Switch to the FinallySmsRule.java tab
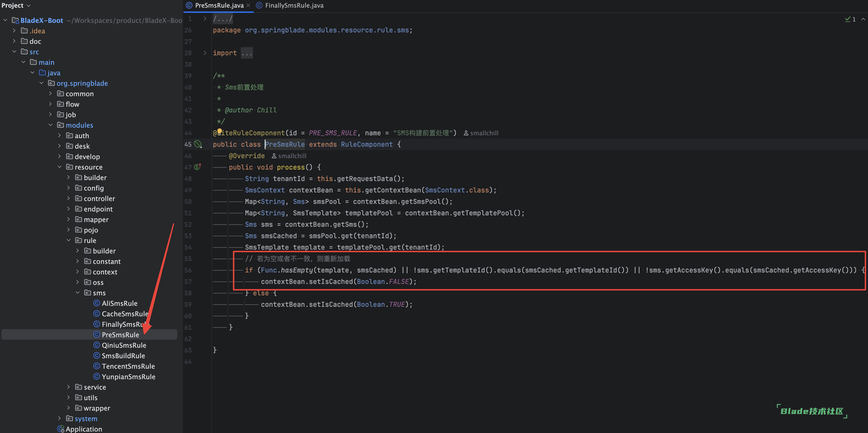Image resolution: width=868 pixels, height=433 pixels. tap(290, 5)
